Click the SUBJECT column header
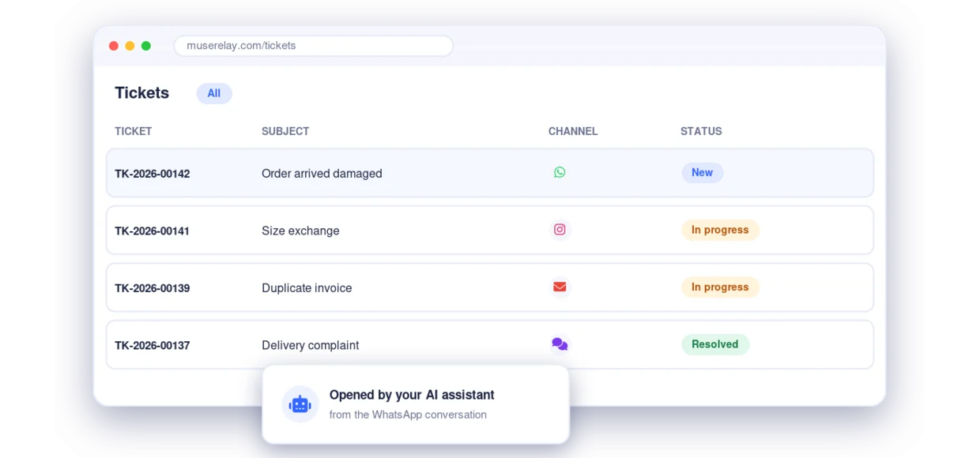Screen dimensions: 980x458 pyautogui.click(x=285, y=131)
